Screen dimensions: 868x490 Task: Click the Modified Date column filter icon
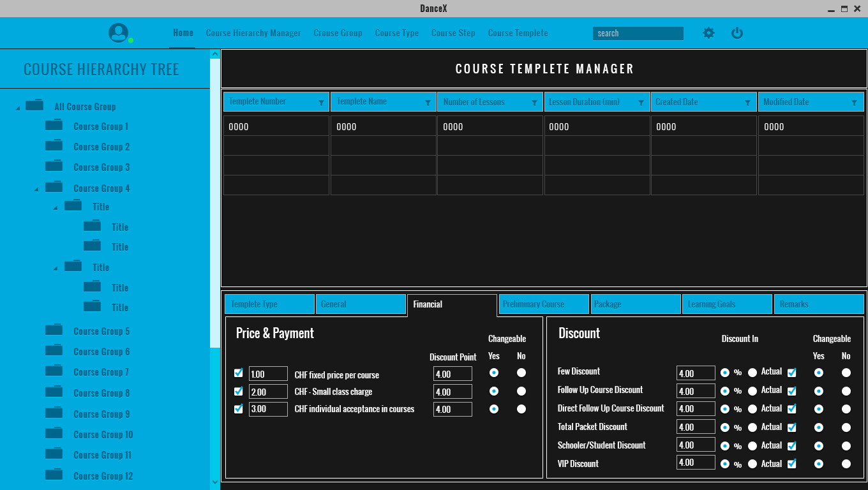[x=854, y=103]
